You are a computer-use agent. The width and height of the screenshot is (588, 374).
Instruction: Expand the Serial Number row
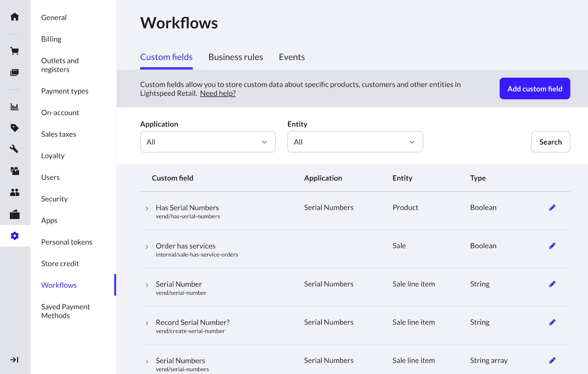pyautogui.click(x=147, y=285)
